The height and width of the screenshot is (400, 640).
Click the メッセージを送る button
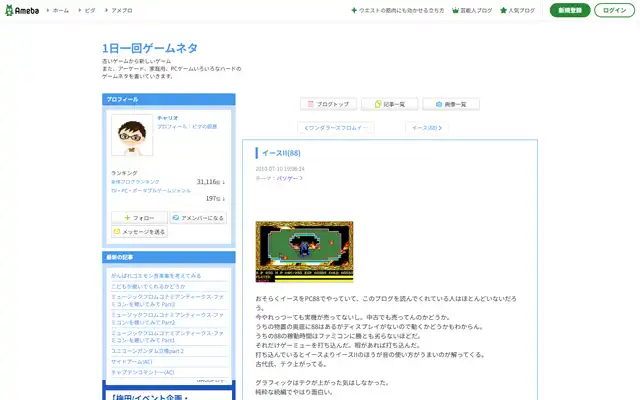click(139, 232)
